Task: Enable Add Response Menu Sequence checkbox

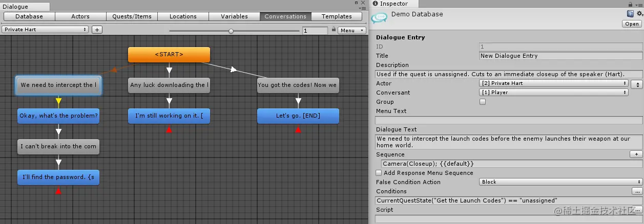Action: pos(379,173)
